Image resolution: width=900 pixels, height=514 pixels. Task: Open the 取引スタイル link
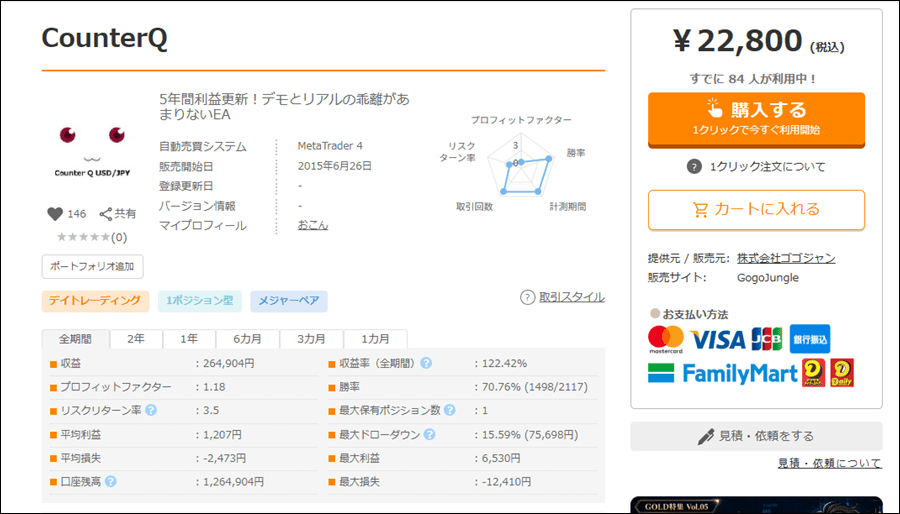click(x=571, y=297)
